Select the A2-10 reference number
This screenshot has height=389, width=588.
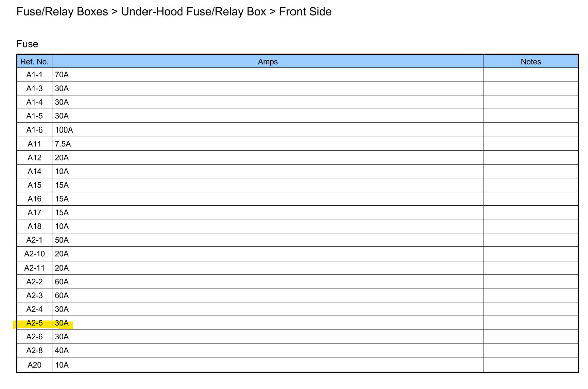click(34, 254)
